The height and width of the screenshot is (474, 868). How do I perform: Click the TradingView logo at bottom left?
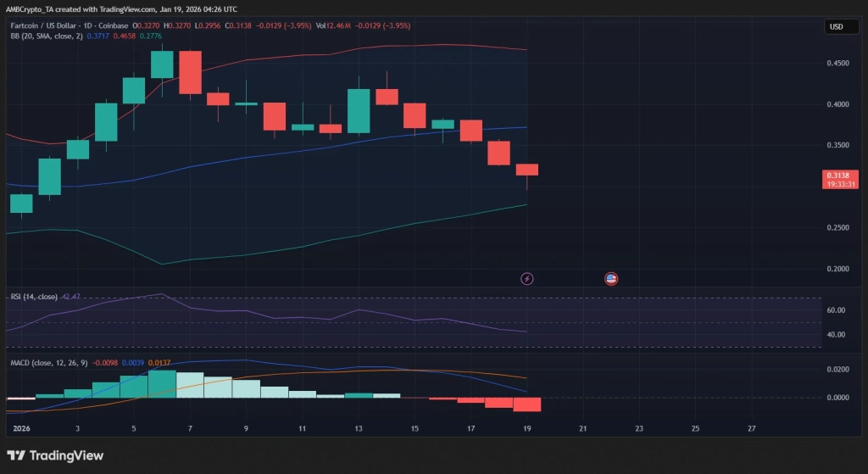pyautogui.click(x=56, y=456)
